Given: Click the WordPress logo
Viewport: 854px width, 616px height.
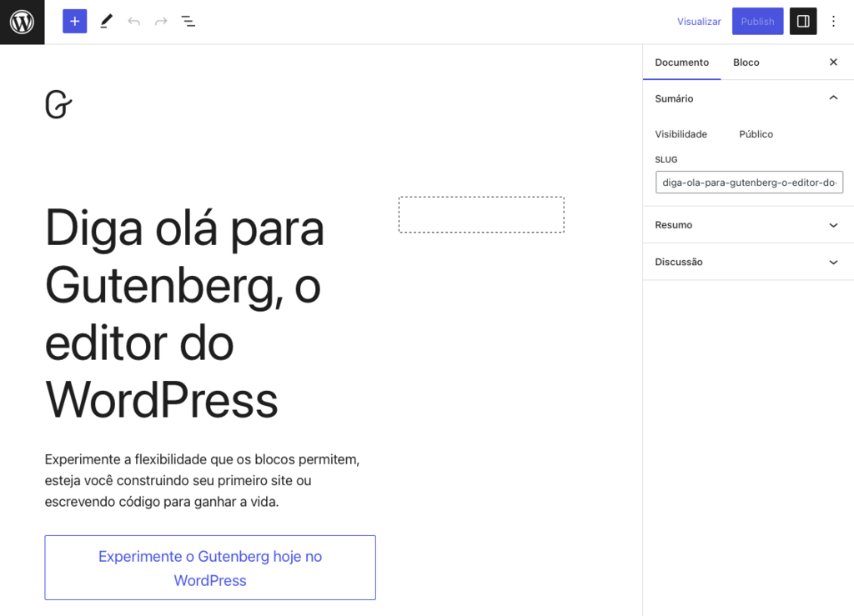Looking at the screenshot, I should pos(22,22).
